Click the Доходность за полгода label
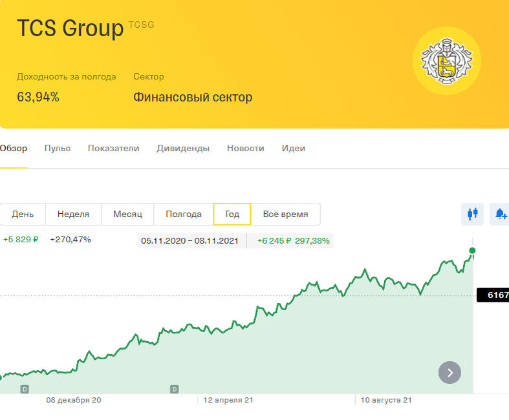The width and height of the screenshot is (509, 420). [x=67, y=77]
